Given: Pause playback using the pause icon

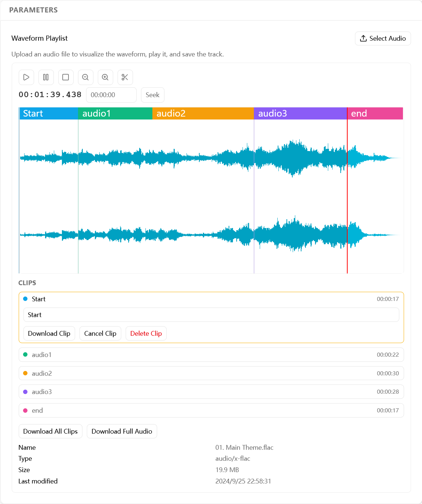Looking at the screenshot, I should tap(46, 77).
